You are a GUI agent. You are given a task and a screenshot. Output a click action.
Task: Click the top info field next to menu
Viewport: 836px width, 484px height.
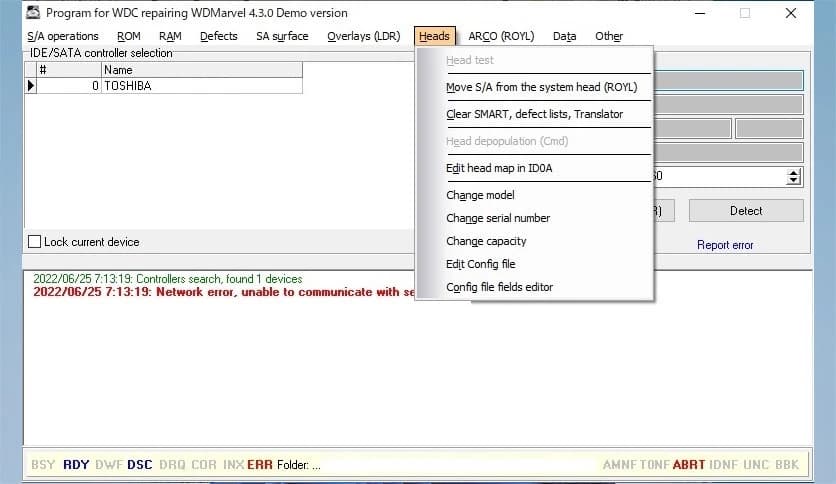[728, 80]
